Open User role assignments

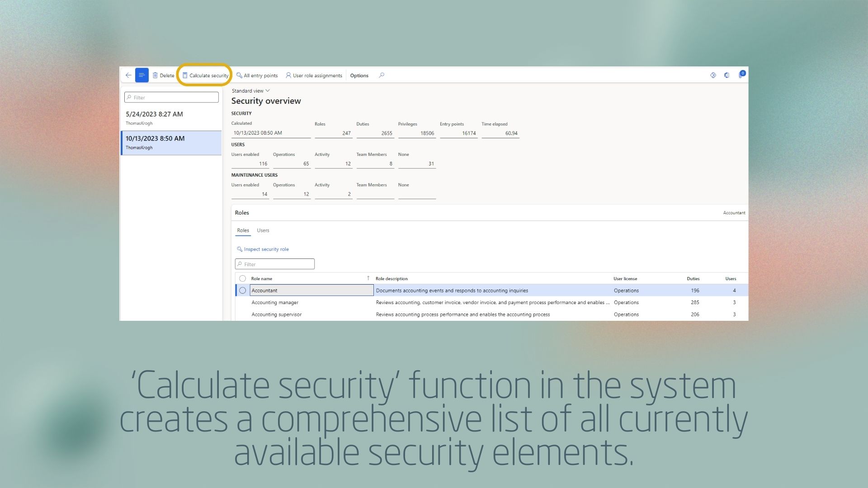(314, 75)
